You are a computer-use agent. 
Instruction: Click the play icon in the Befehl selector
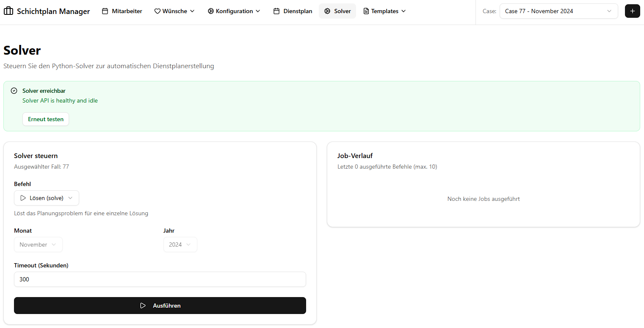(23, 198)
